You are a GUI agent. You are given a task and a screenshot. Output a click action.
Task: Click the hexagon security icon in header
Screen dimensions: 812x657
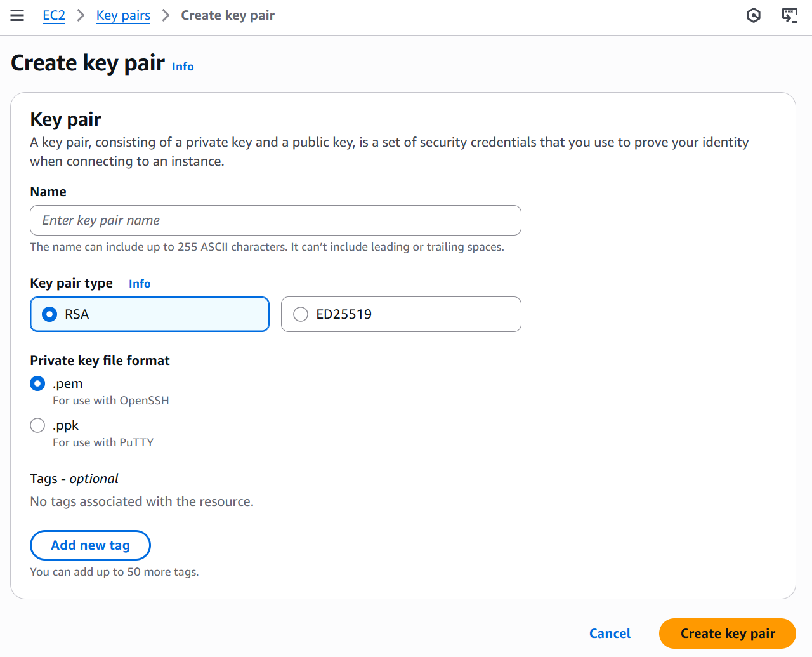click(x=754, y=15)
